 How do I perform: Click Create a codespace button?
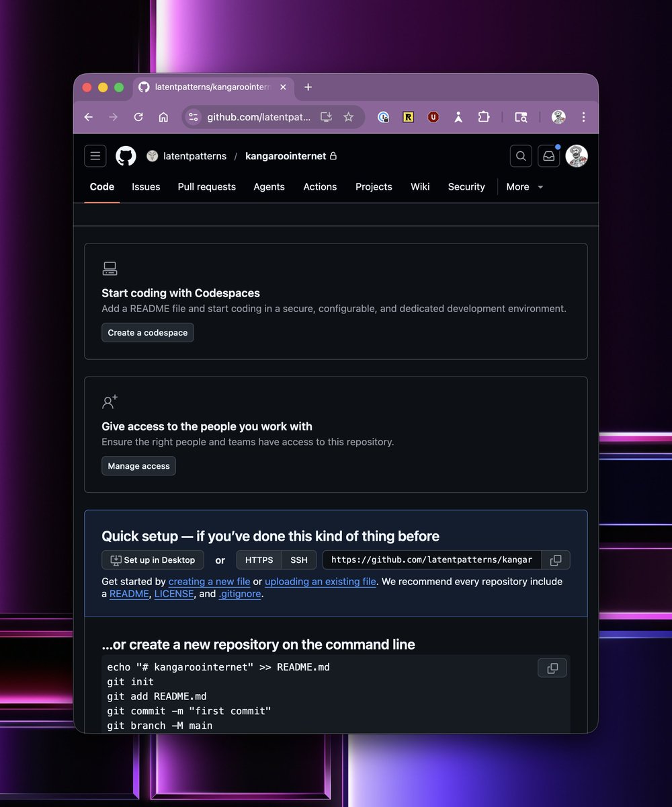click(x=148, y=333)
